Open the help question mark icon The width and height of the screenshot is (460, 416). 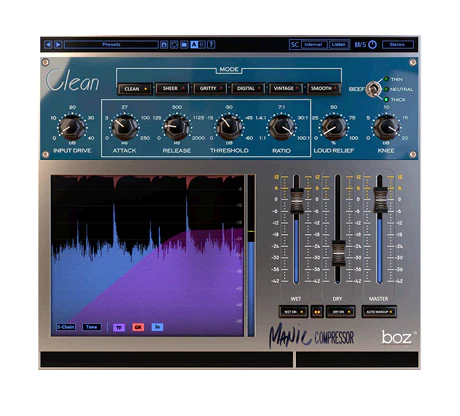pyautogui.click(x=211, y=44)
